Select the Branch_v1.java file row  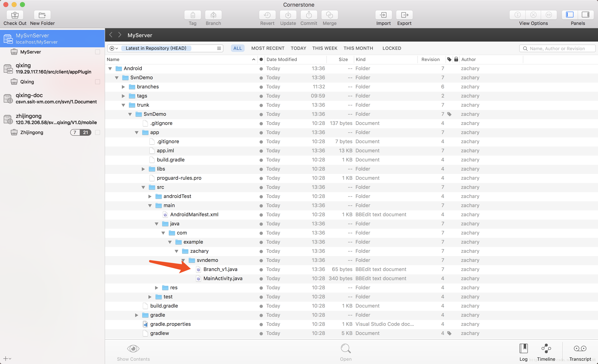(x=351, y=269)
